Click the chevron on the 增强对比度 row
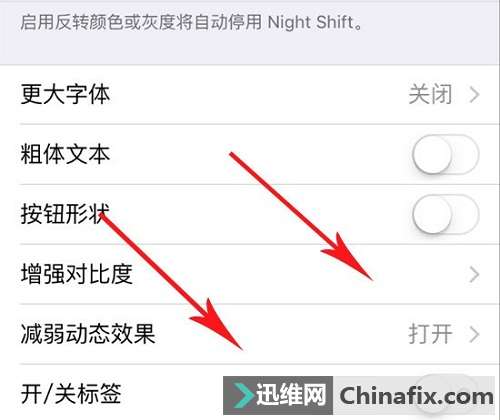The image size is (500, 420). point(474,275)
